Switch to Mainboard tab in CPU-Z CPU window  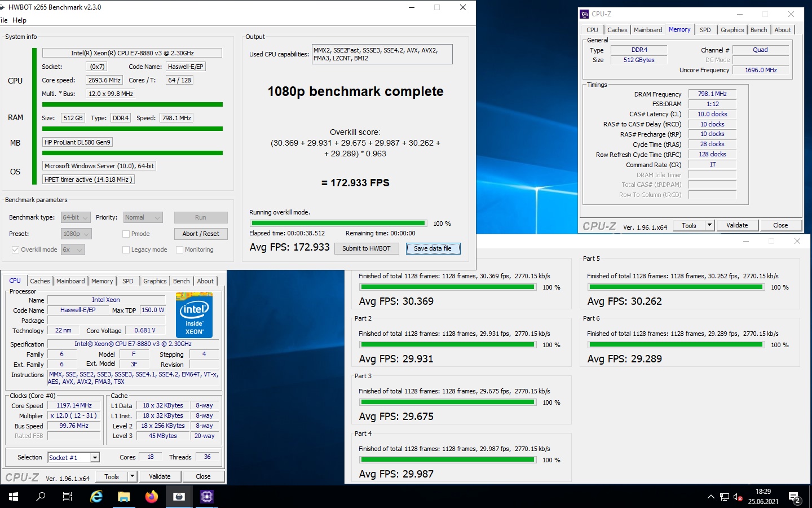point(70,281)
